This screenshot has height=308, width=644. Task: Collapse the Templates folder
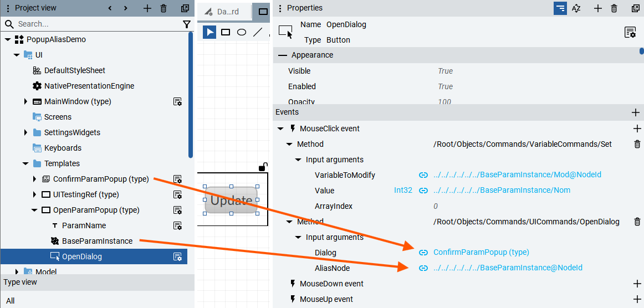click(x=25, y=163)
